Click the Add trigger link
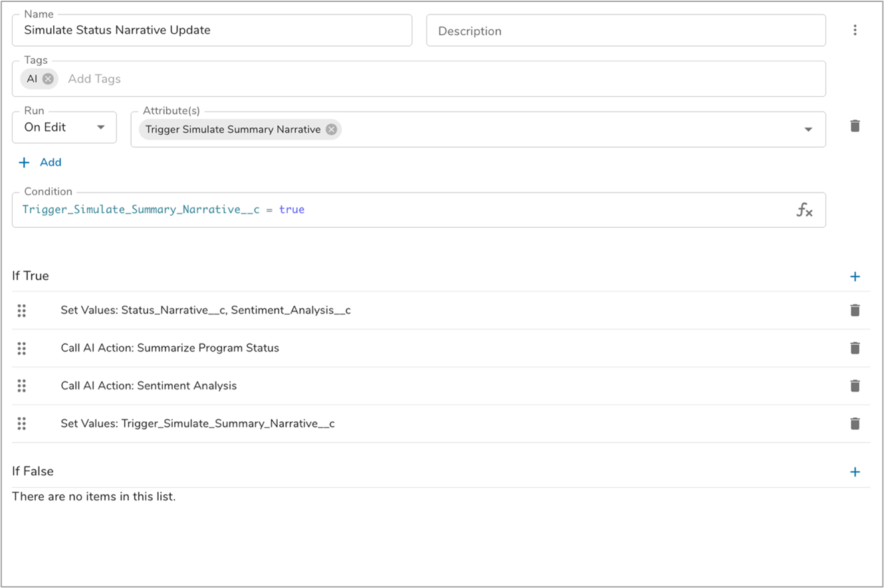The width and height of the screenshot is (884, 588). coord(41,162)
